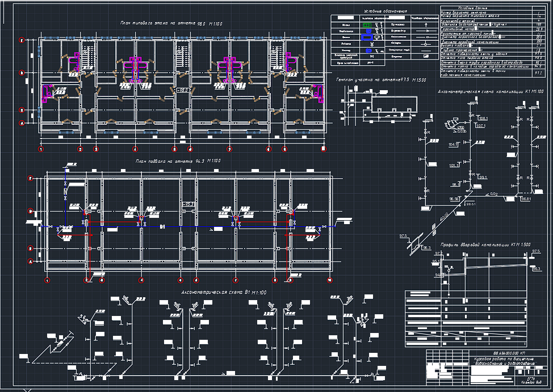This screenshot has height=392, width=553.
Task: Click the UCS icon in the bottom-left corner
Action: 26,389
